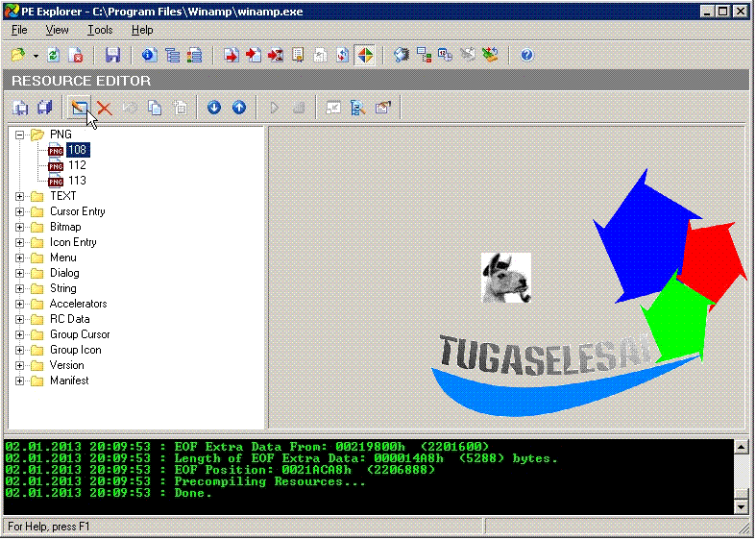Open help via blue question mark icon
The width and height of the screenshot is (756, 540).
[x=527, y=55]
